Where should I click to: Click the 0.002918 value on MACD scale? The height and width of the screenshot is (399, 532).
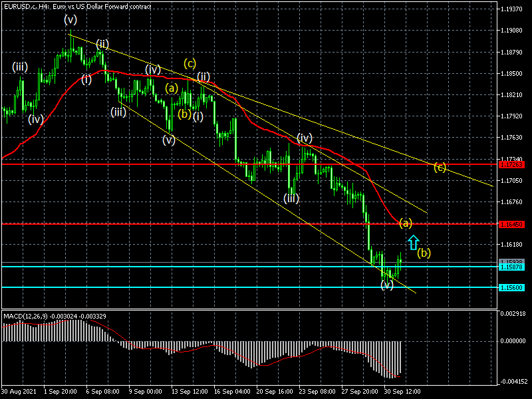point(513,313)
